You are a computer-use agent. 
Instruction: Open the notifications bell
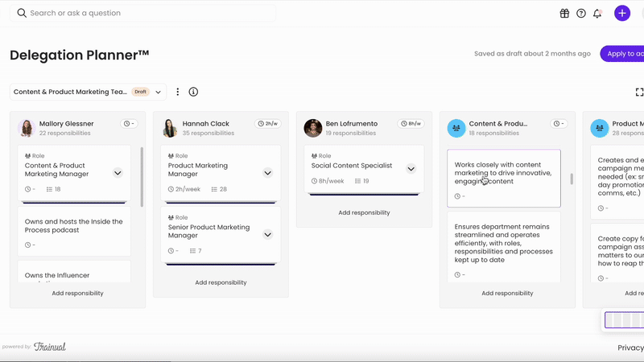point(597,13)
